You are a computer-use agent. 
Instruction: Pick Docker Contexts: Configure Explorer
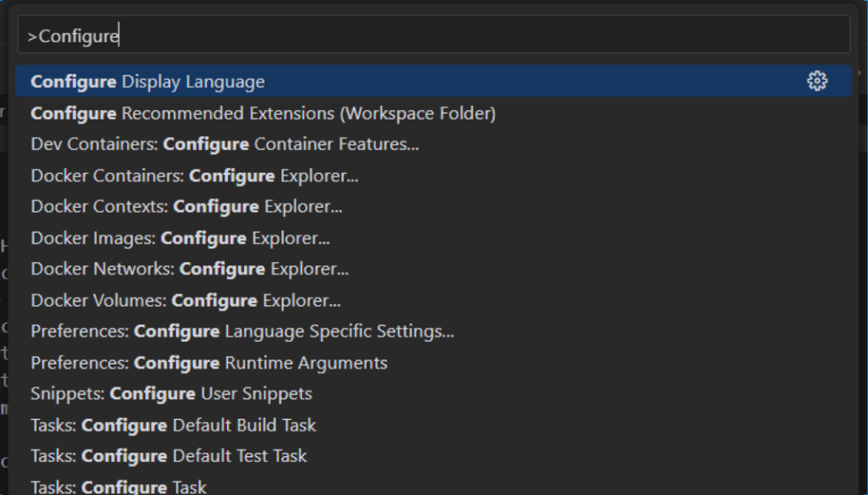(186, 207)
